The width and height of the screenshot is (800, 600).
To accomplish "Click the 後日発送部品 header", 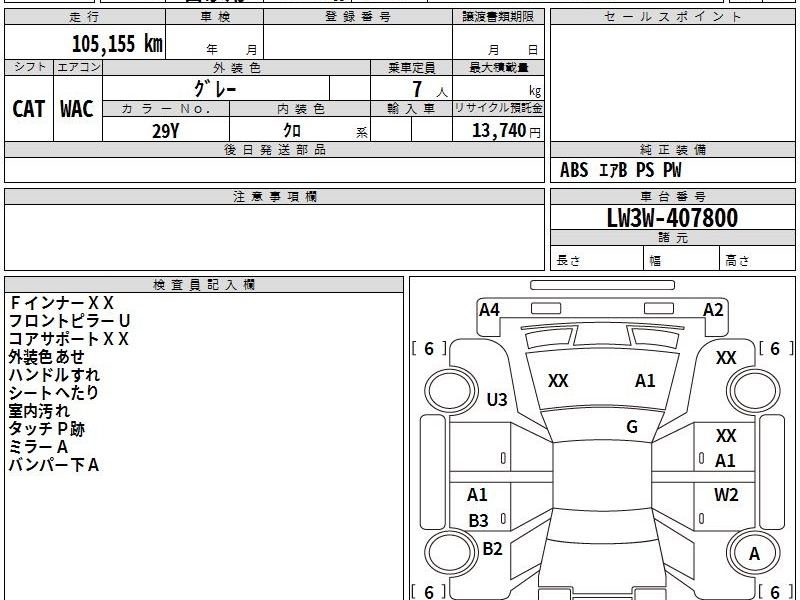I will pyautogui.click(x=274, y=150).
